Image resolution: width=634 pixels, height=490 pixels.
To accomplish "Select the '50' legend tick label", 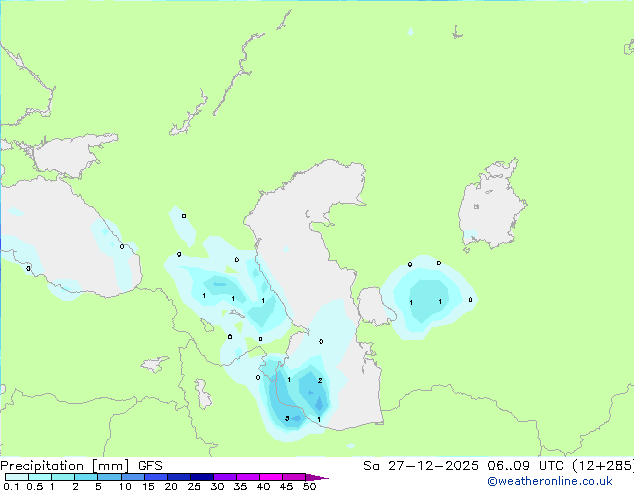I will click(309, 486).
